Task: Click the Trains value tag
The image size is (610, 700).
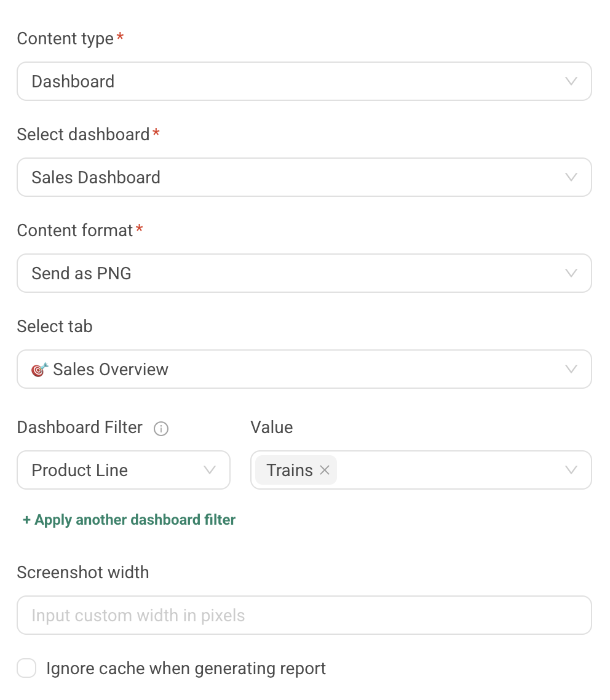Action: (290, 470)
